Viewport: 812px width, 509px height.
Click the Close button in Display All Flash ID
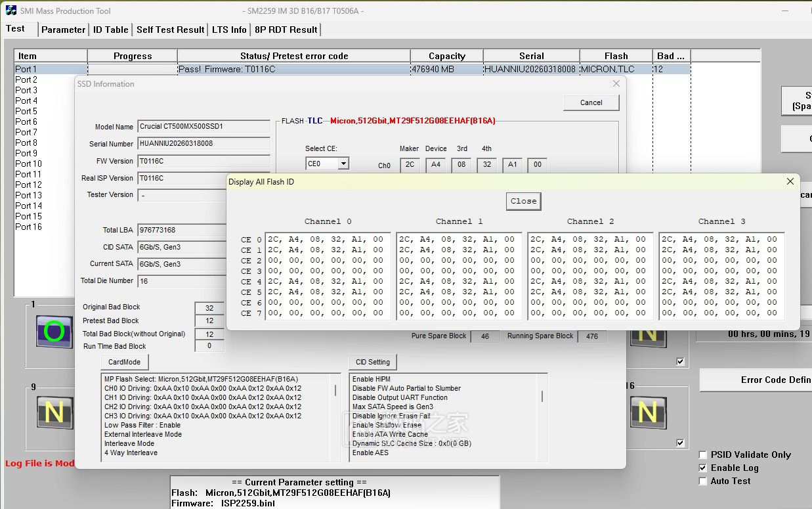coord(523,201)
